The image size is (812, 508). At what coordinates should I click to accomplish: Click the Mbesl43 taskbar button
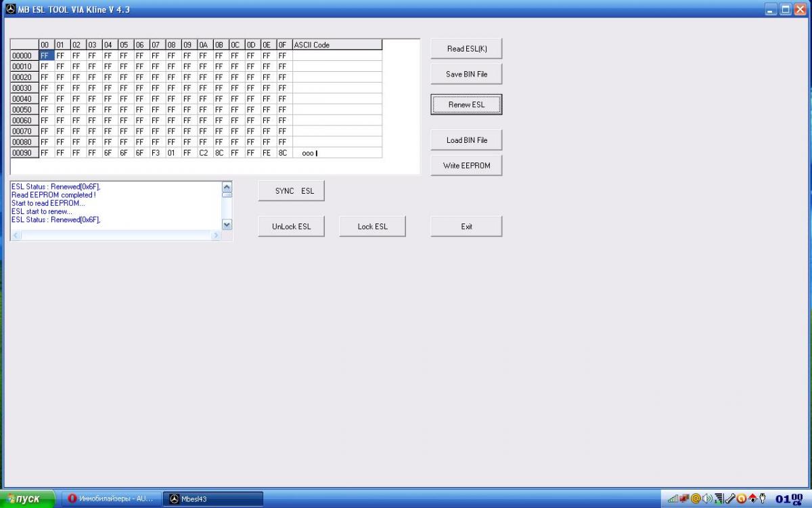point(213,499)
